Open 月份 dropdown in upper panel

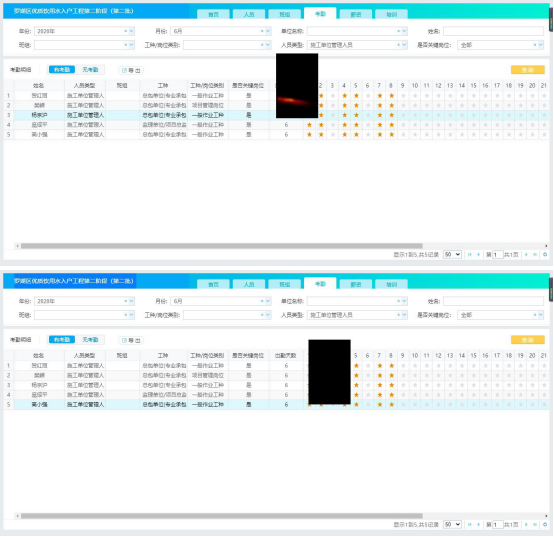pyautogui.click(x=268, y=31)
